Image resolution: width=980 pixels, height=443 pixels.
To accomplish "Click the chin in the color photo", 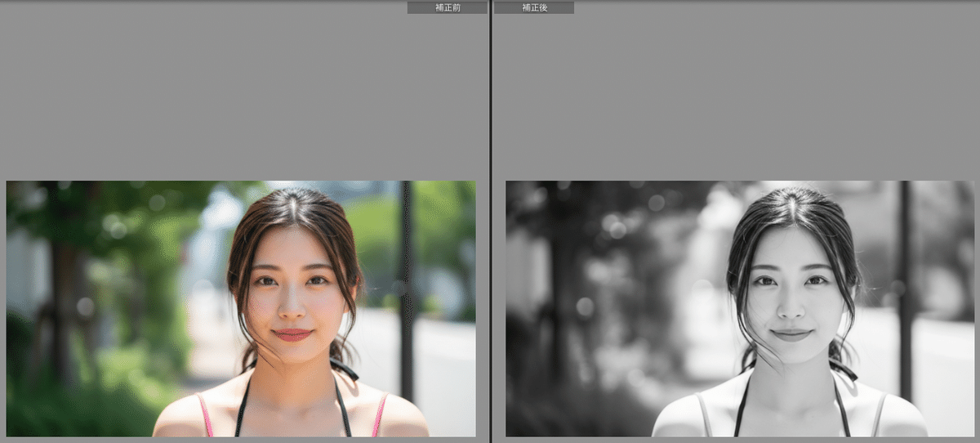I will (292, 358).
